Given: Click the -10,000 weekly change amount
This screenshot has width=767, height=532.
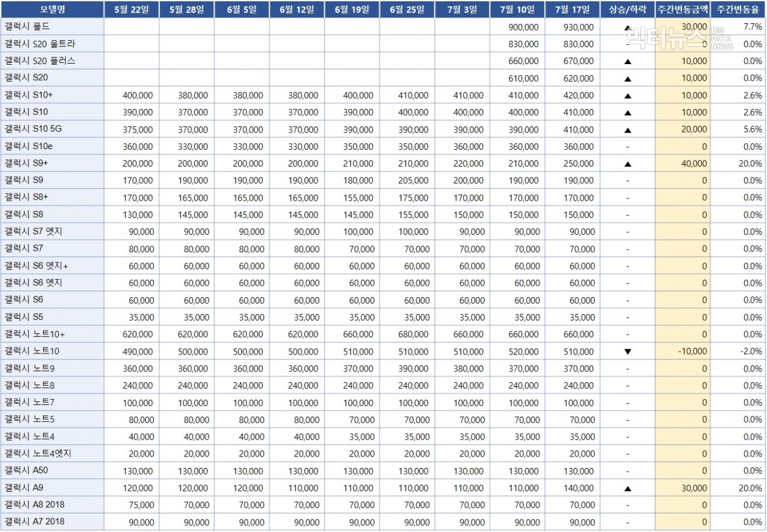Looking at the screenshot, I should pyautogui.click(x=692, y=352).
